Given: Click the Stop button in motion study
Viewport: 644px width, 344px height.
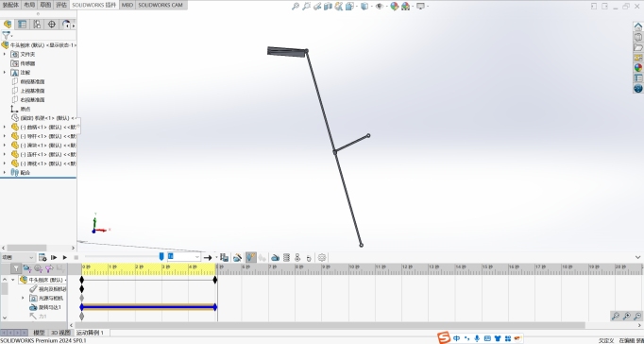Looking at the screenshot, I should [x=76, y=258].
